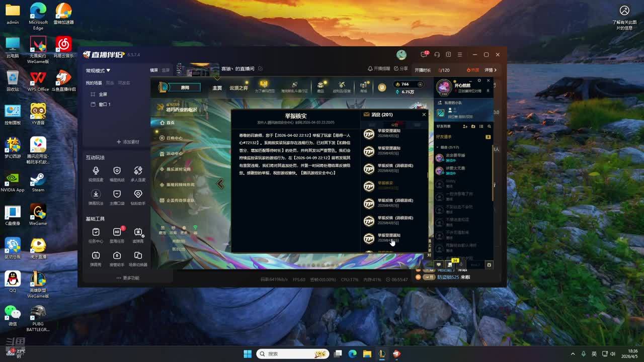Switch to 云顶之弈 tab

[238, 88]
